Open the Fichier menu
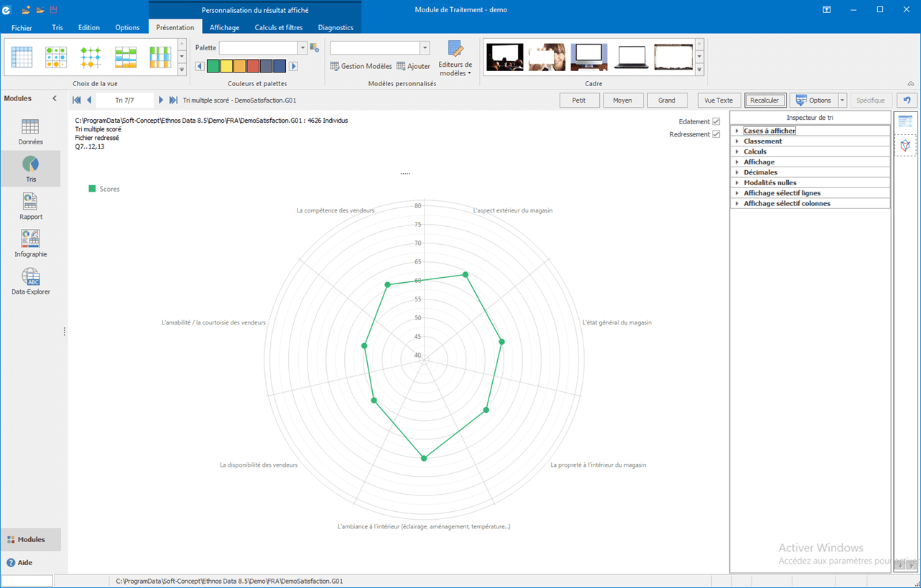 [22, 28]
